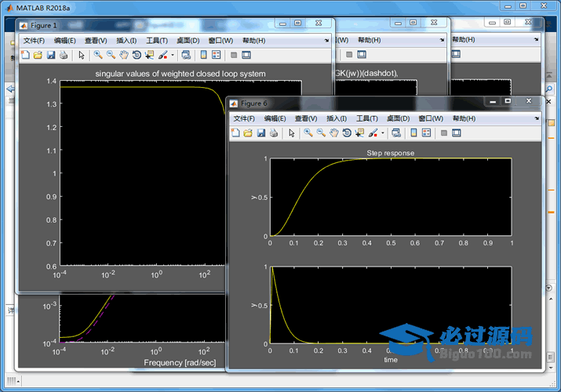Print figure icon in Figure 6 toolbar

click(x=274, y=133)
